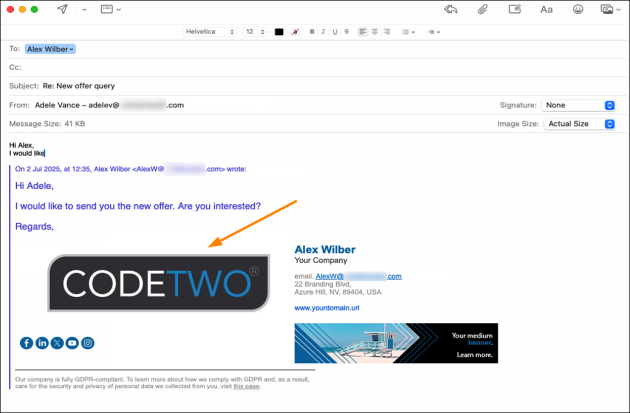The width and height of the screenshot is (630, 413).
Task: Click the header fields layout icon
Action: [x=107, y=9]
